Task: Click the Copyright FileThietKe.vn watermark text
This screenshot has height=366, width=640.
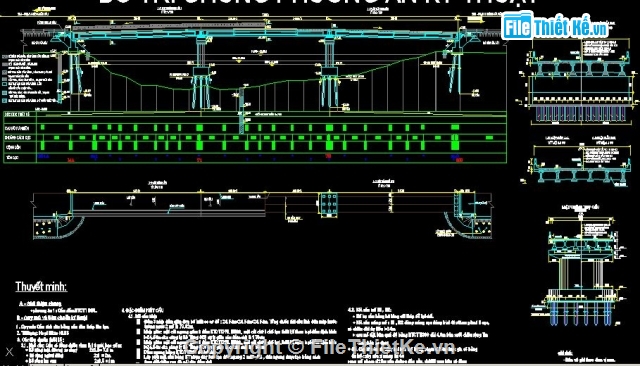Action: tap(320, 347)
